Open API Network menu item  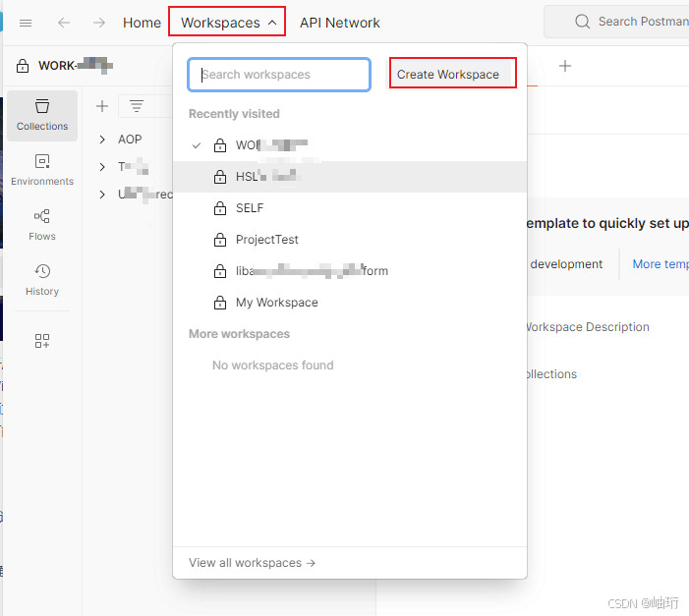pyautogui.click(x=340, y=23)
